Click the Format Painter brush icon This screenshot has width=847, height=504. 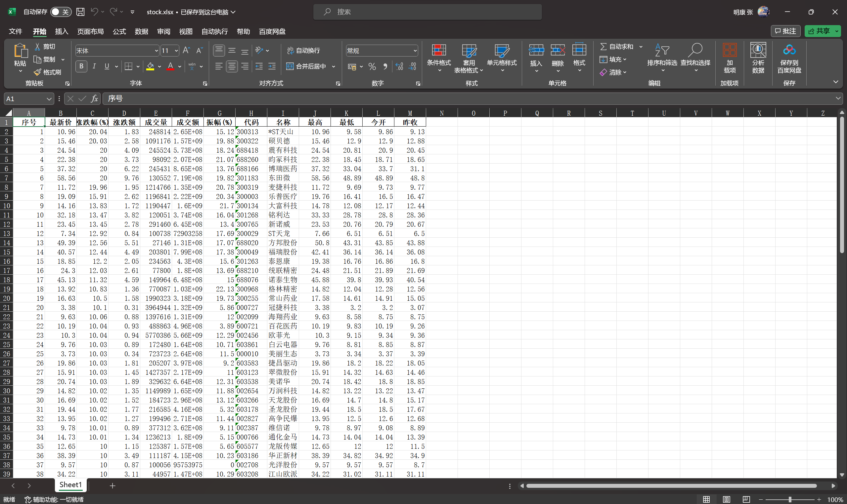coord(37,72)
